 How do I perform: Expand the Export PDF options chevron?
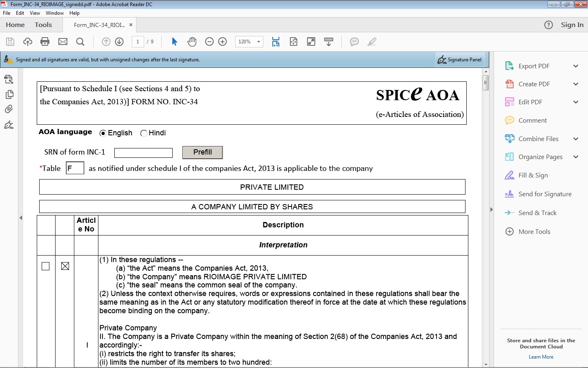point(576,66)
